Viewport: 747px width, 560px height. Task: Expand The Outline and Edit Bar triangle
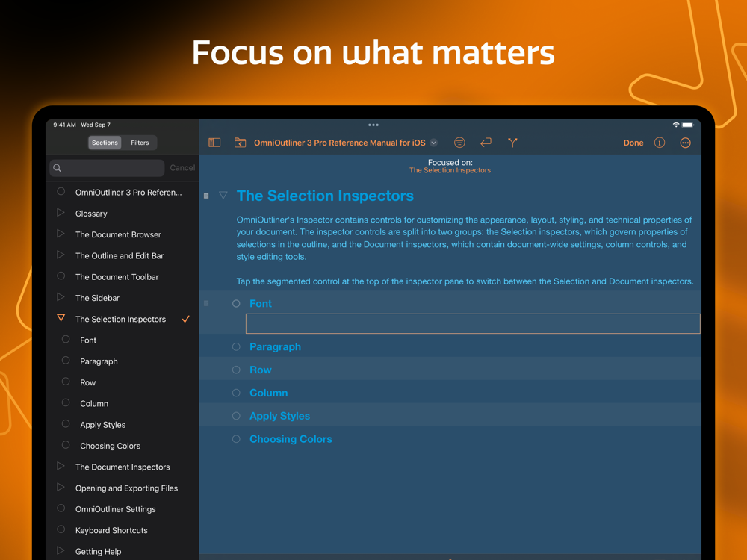[x=61, y=255]
